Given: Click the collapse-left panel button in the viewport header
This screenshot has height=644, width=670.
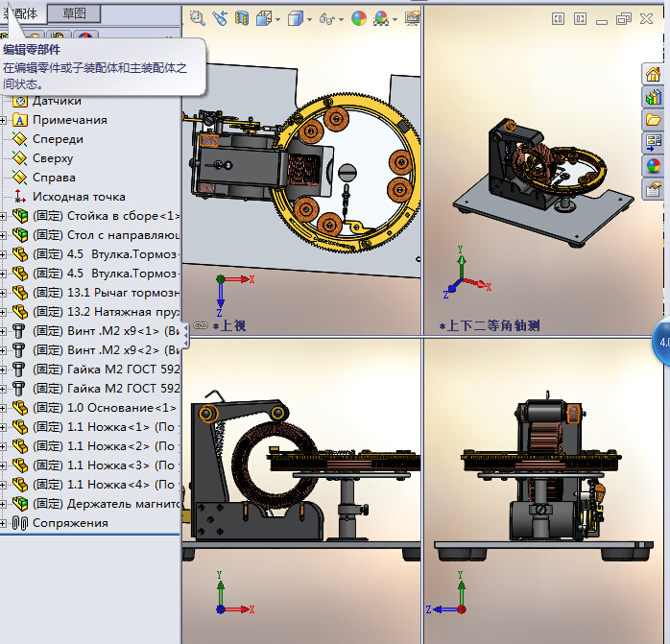Looking at the screenshot, I should tap(558, 19).
